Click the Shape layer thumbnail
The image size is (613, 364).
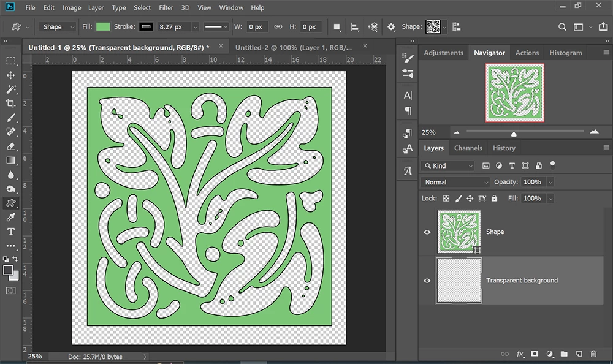[x=459, y=232]
